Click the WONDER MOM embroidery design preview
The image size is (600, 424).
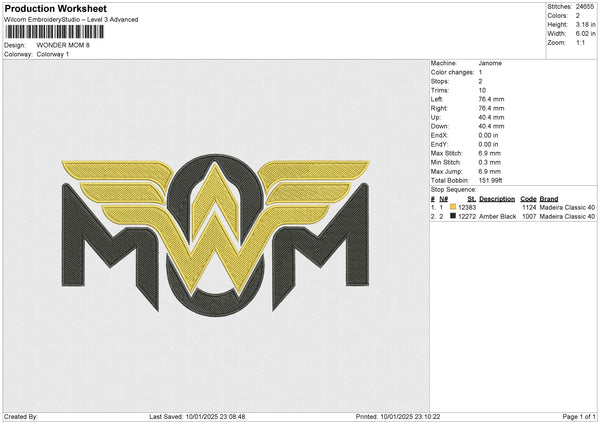215,233
